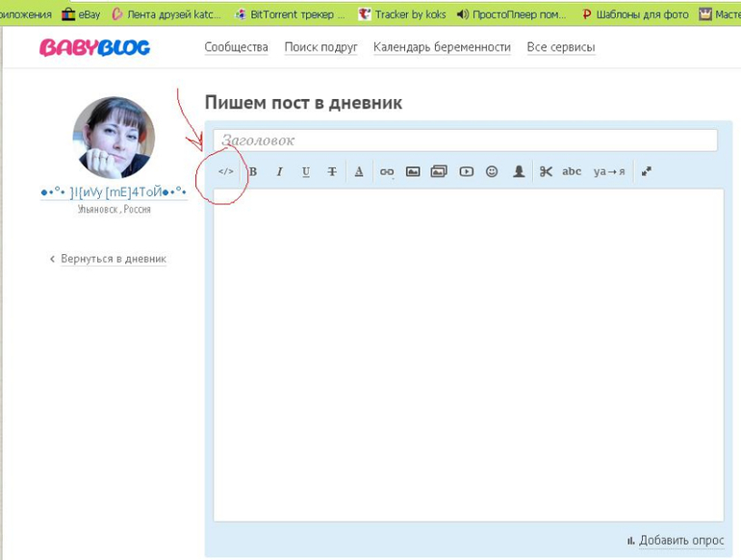Insert a single image
741x560 pixels.
(413, 171)
